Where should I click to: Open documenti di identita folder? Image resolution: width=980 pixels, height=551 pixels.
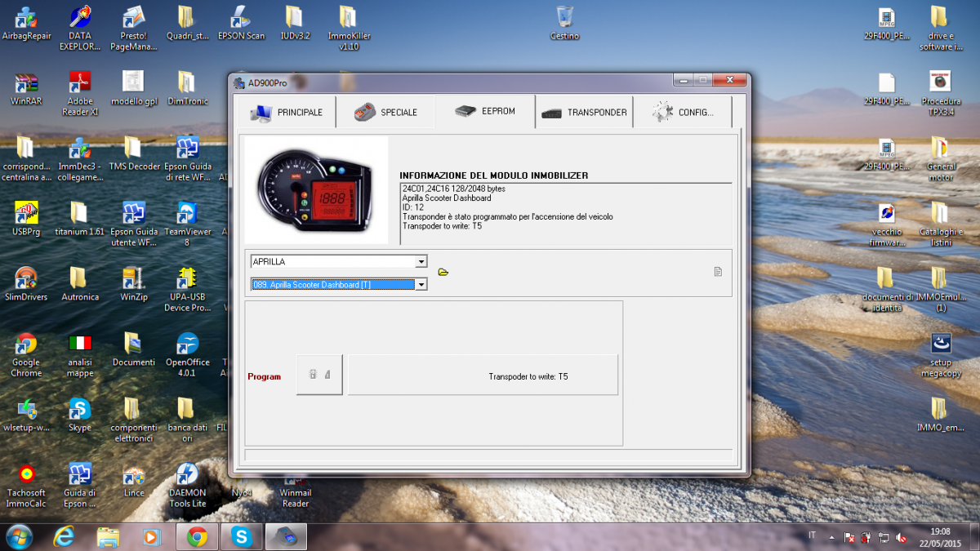coord(887,289)
